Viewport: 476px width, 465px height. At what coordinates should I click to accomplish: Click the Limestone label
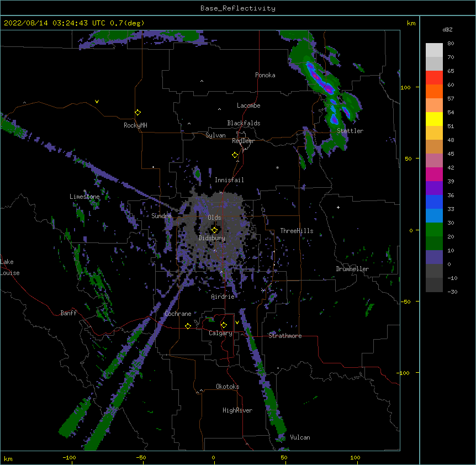tap(84, 197)
